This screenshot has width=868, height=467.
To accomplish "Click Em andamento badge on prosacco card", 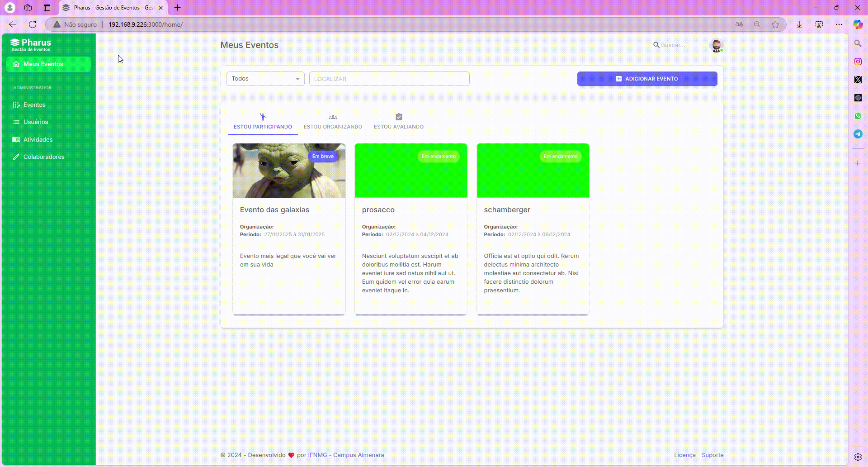I will pyautogui.click(x=439, y=157).
